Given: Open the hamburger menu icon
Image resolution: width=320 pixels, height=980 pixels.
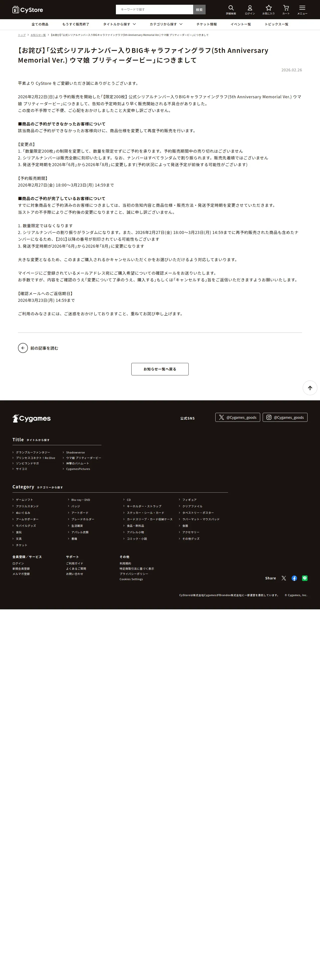Looking at the screenshot, I should (x=302, y=9).
